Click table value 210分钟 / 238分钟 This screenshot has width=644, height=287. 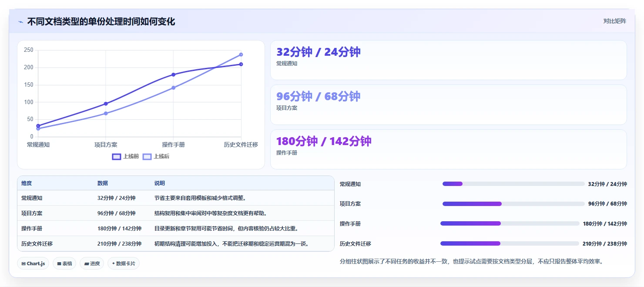tap(119, 244)
